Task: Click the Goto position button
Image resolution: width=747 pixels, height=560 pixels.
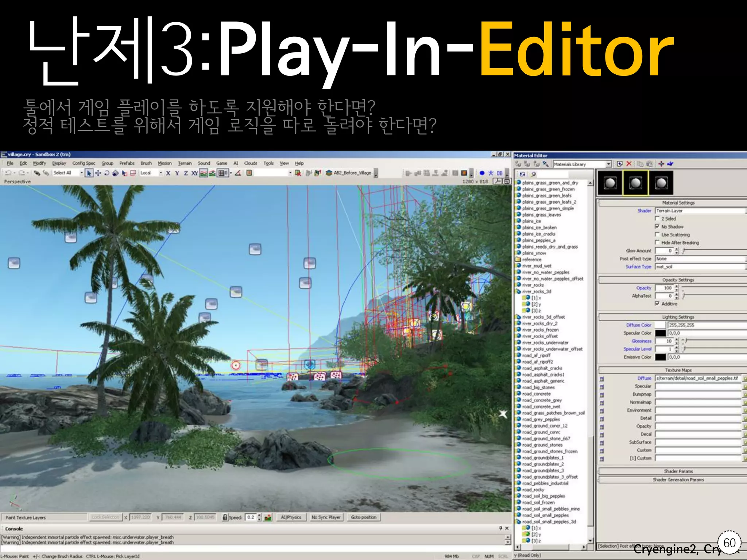Action: tap(364, 517)
